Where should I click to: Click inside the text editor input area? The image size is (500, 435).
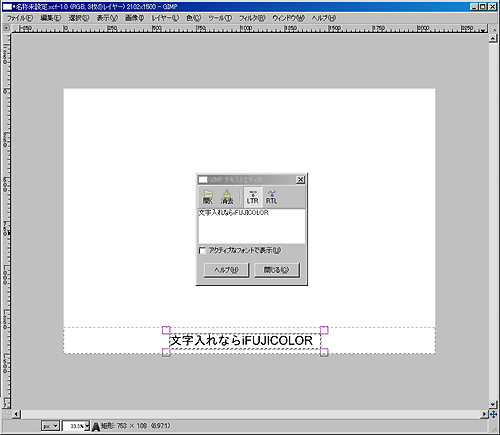coord(252,226)
